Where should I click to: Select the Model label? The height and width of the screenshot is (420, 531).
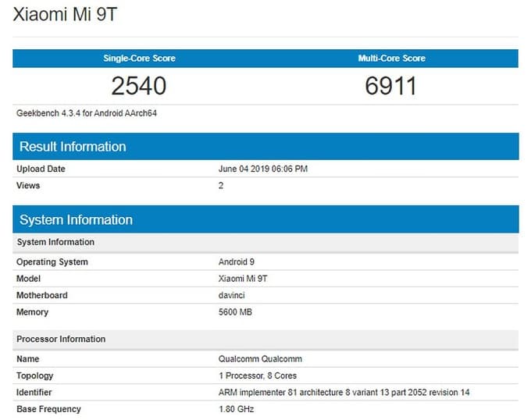point(28,279)
